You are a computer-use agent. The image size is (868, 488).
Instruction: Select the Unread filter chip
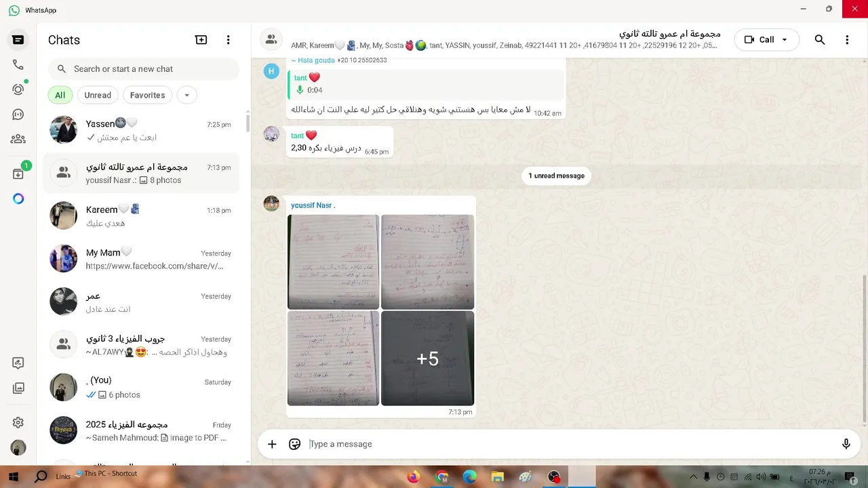(98, 96)
